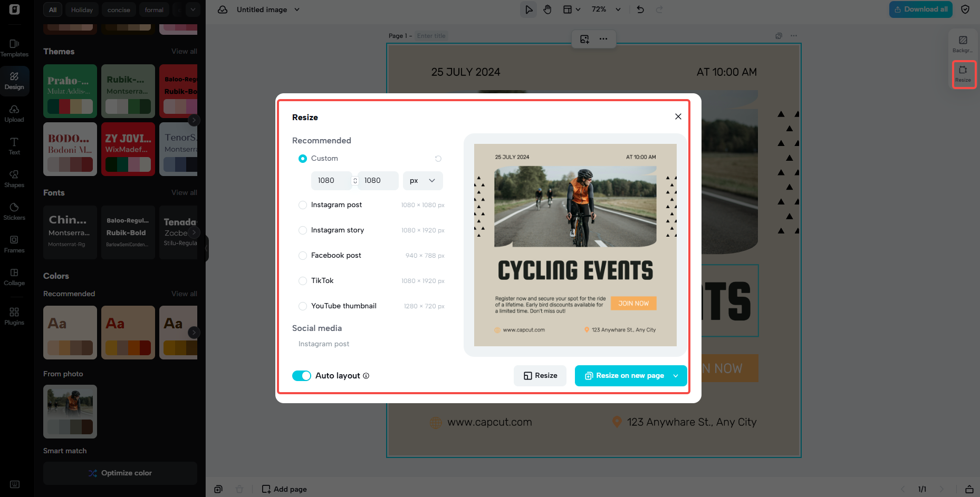Open the px unit dropdown
The width and height of the screenshot is (980, 497).
click(x=423, y=180)
